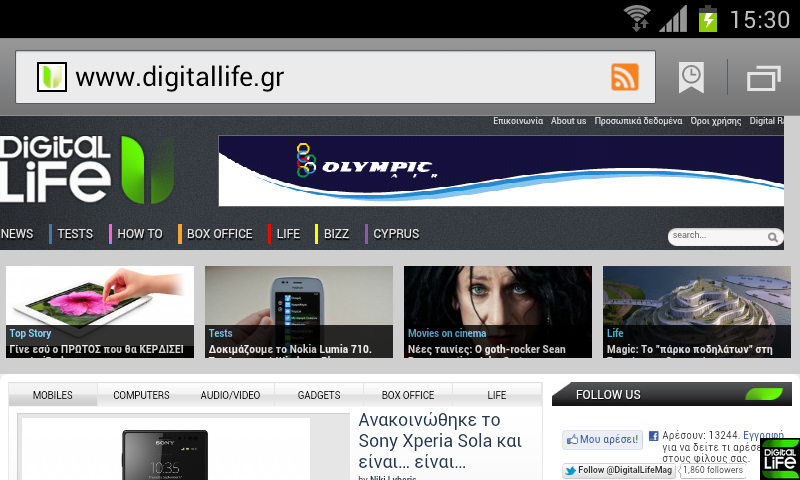Image resolution: width=800 pixels, height=480 pixels.
Task: Tap the site favicon in the URL bar
Action: tap(52, 77)
